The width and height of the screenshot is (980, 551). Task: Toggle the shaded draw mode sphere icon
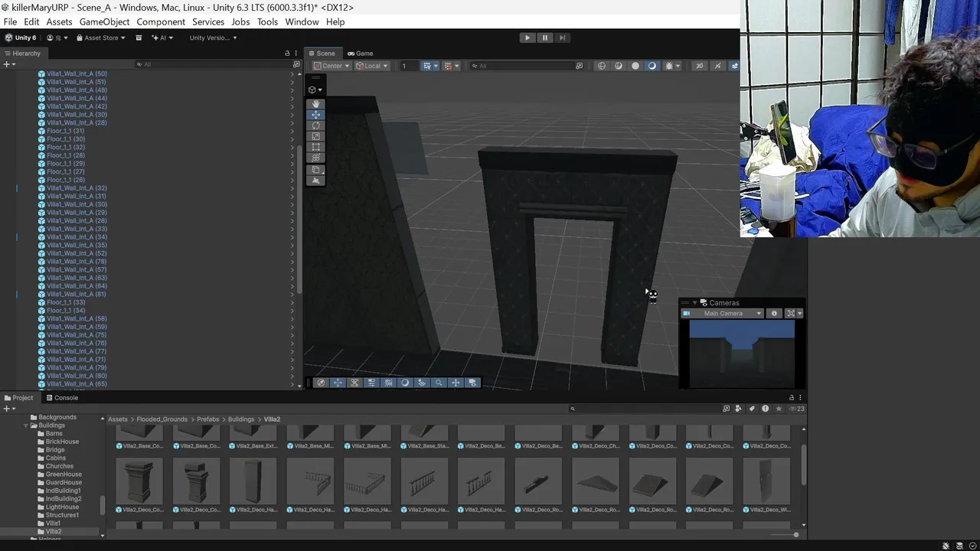635,66
